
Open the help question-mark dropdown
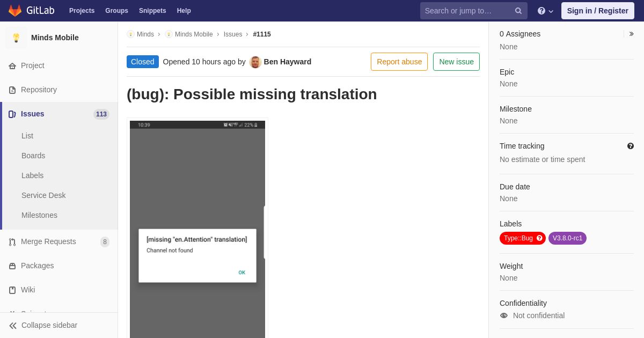click(x=545, y=11)
